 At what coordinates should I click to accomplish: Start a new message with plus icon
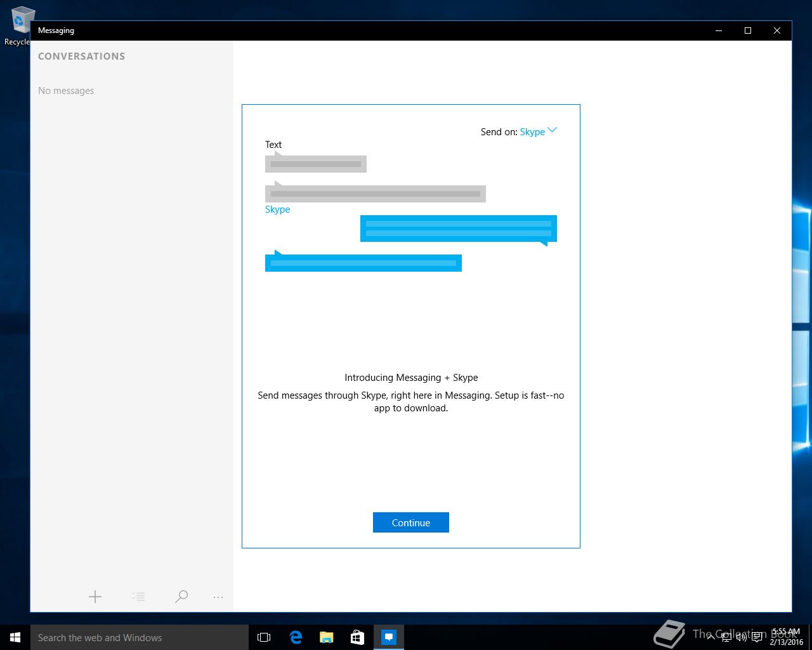tap(95, 597)
